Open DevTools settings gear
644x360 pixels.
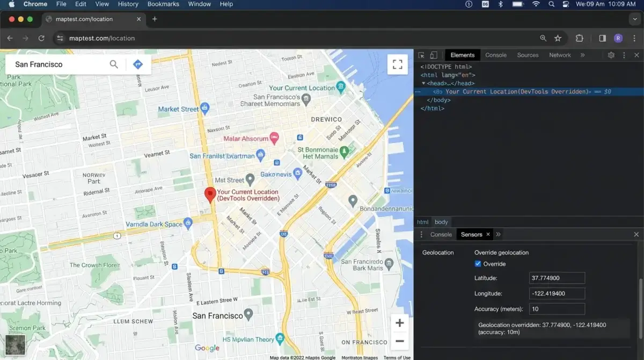click(611, 55)
